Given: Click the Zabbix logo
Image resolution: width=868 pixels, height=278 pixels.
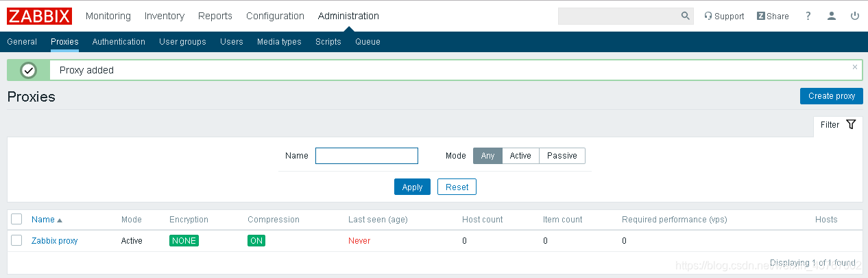Looking at the screenshot, I should [40, 16].
